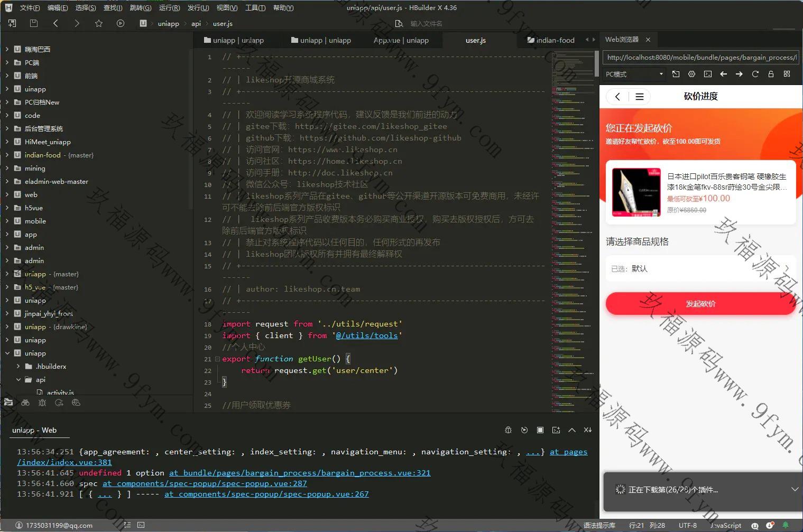The image size is (803, 532).
Task: Click the Run play icon in toolbar
Action: (x=121, y=23)
